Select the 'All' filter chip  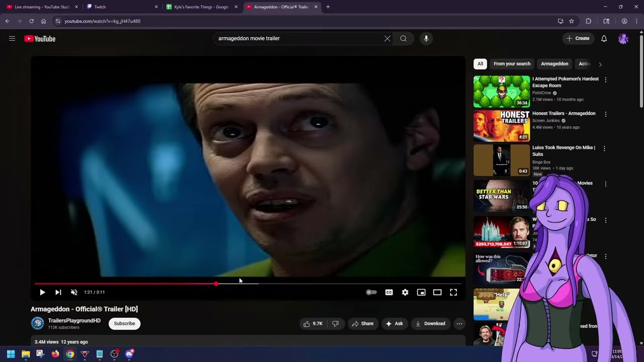[480, 64]
